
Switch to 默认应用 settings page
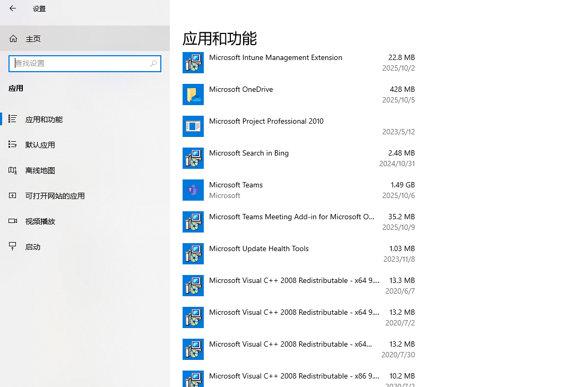pyautogui.click(x=40, y=145)
